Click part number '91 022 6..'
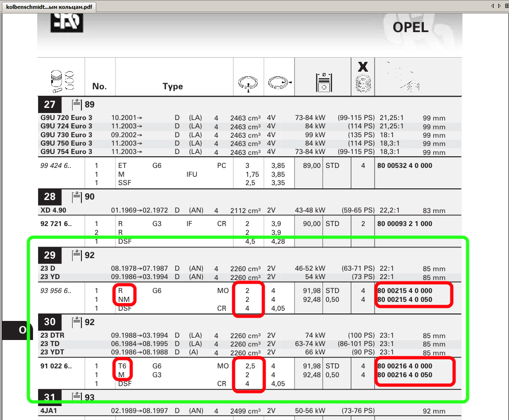The height and width of the screenshot is (420, 509). [x=56, y=366]
